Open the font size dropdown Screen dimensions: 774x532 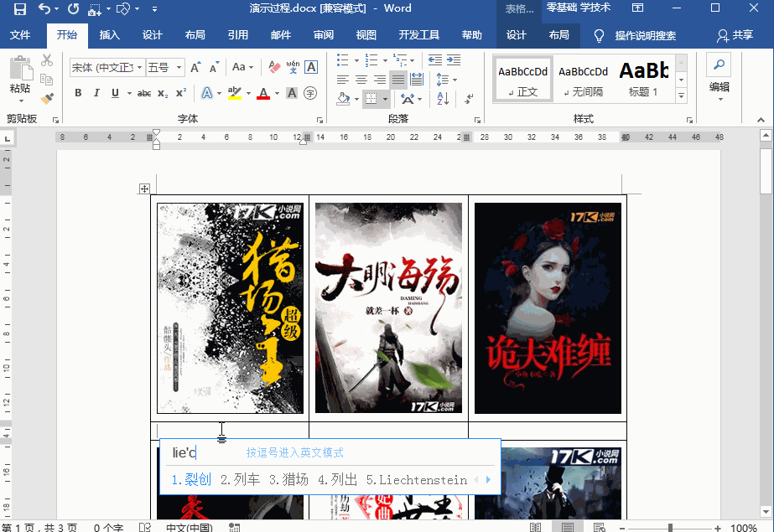pyautogui.click(x=179, y=67)
